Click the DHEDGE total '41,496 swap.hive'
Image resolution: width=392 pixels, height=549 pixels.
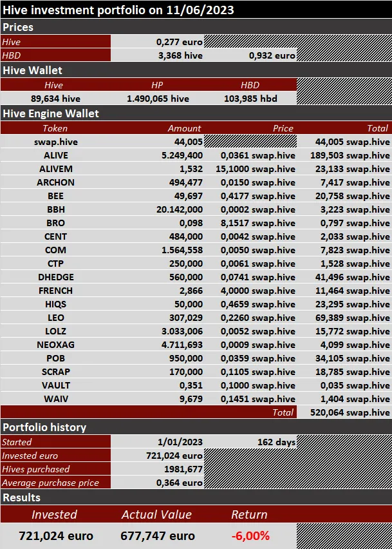[x=353, y=277]
